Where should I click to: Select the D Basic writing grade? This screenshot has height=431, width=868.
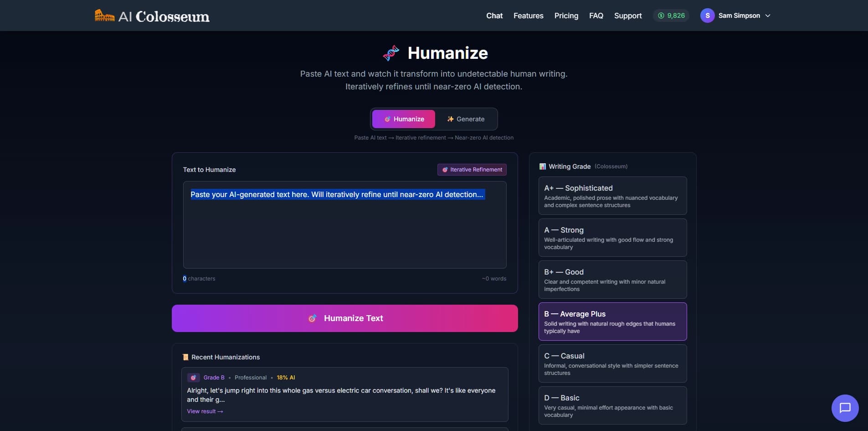(612, 405)
